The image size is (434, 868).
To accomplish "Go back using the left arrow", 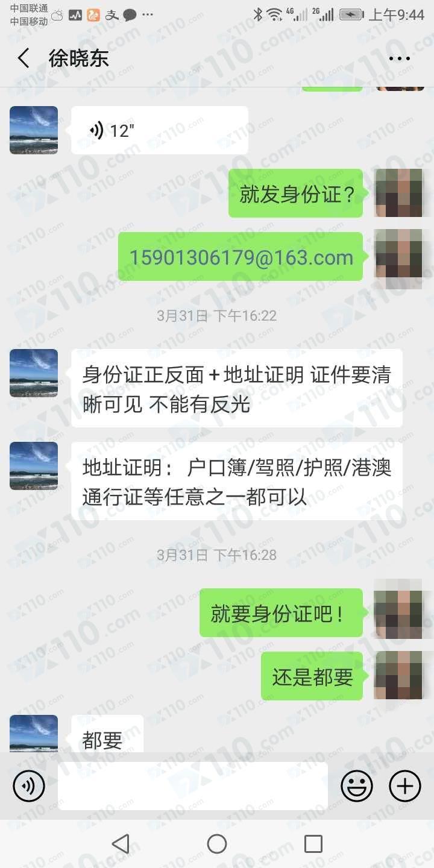I will tap(24, 58).
